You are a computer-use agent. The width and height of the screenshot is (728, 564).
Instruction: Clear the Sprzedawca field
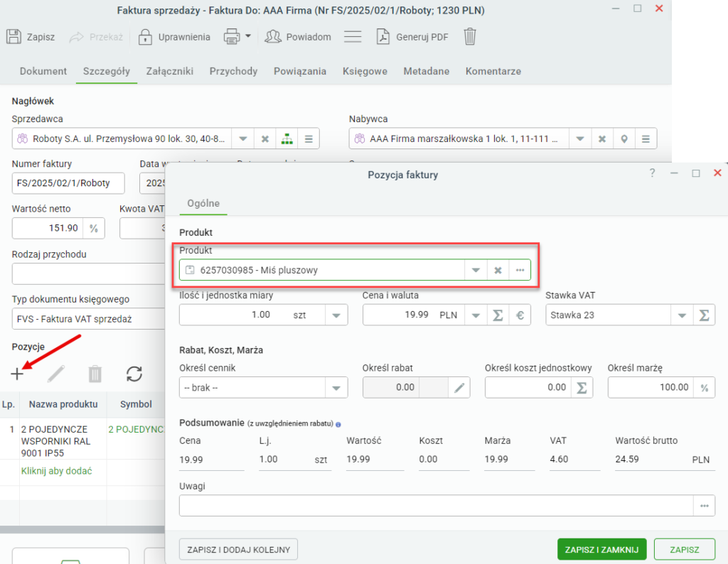click(x=264, y=139)
